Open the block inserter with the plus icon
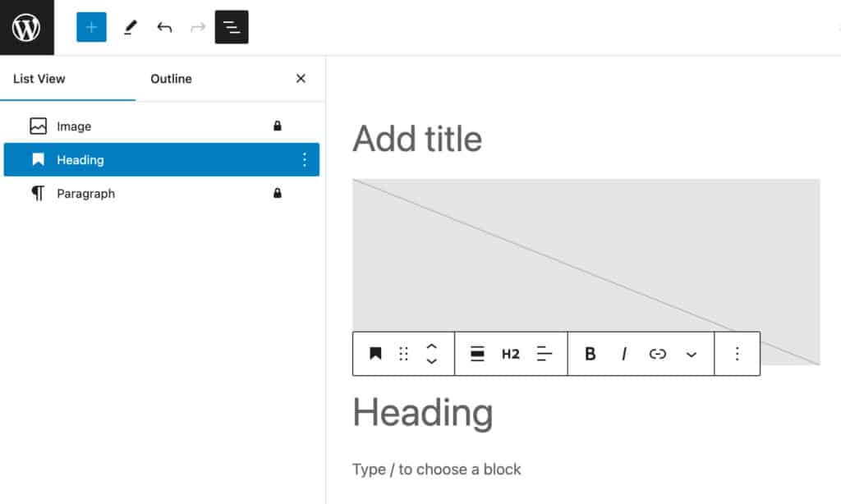 91,27
